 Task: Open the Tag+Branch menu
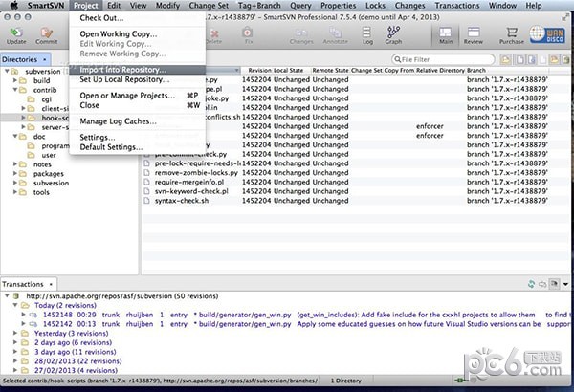click(x=259, y=6)
